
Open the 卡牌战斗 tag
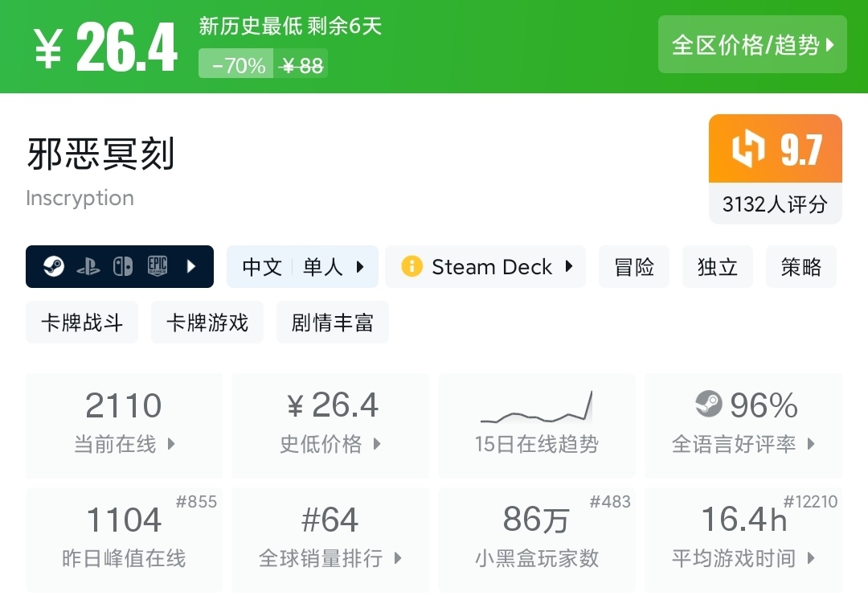point(82,323)
